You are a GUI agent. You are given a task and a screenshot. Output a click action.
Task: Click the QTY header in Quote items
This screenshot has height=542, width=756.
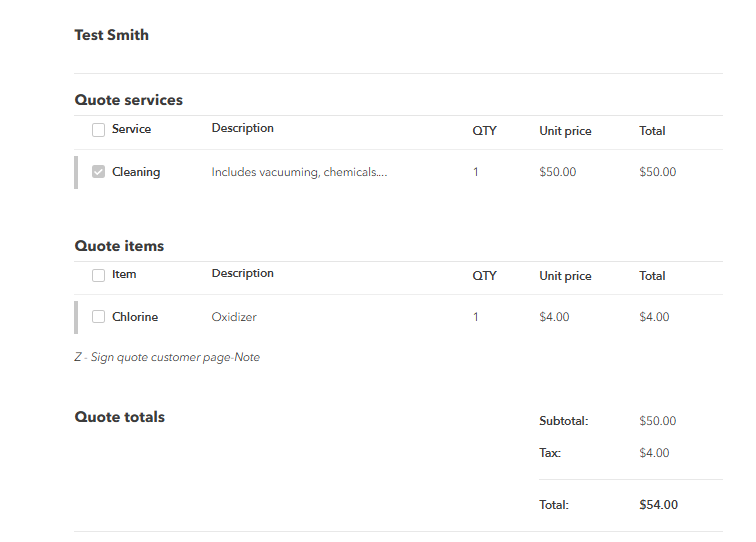[484, 276]
